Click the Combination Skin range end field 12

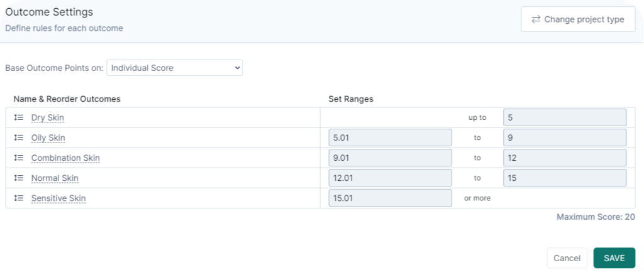(x=564, y=158)
